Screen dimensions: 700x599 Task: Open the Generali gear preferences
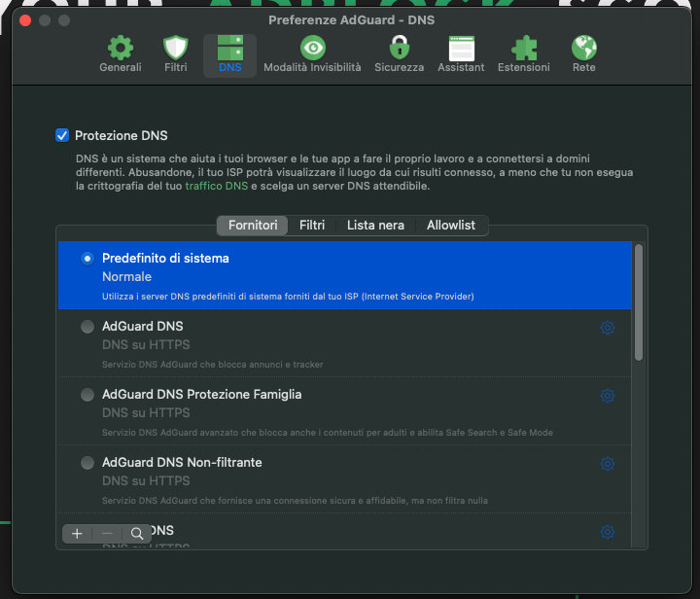[x=121, y=54]
